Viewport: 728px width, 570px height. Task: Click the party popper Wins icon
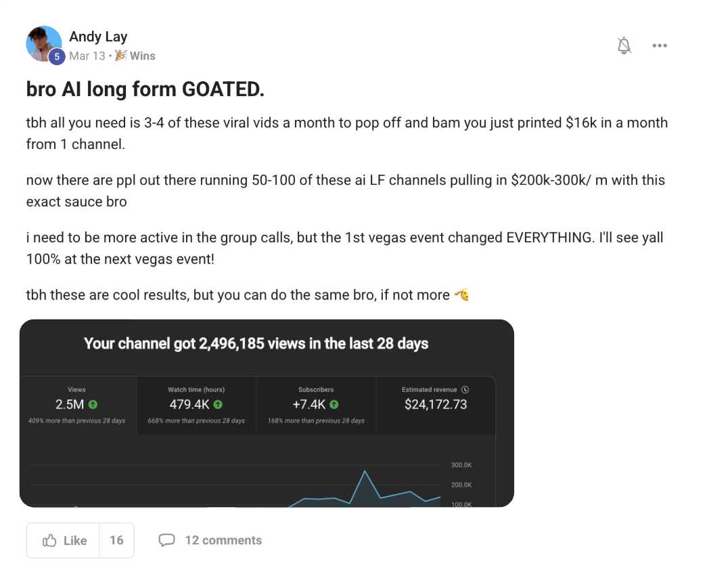tap(120, 56)
